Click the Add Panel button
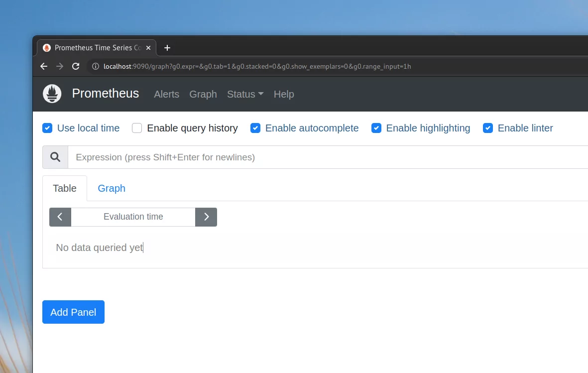The width and height of the screenshot is (588, 373). (x=73, y=312)
